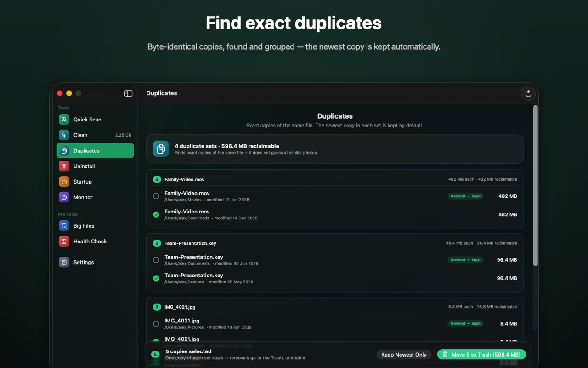Click the Duplicates sidebar icon
Screen dimensions: 588x368
(64, 151)
